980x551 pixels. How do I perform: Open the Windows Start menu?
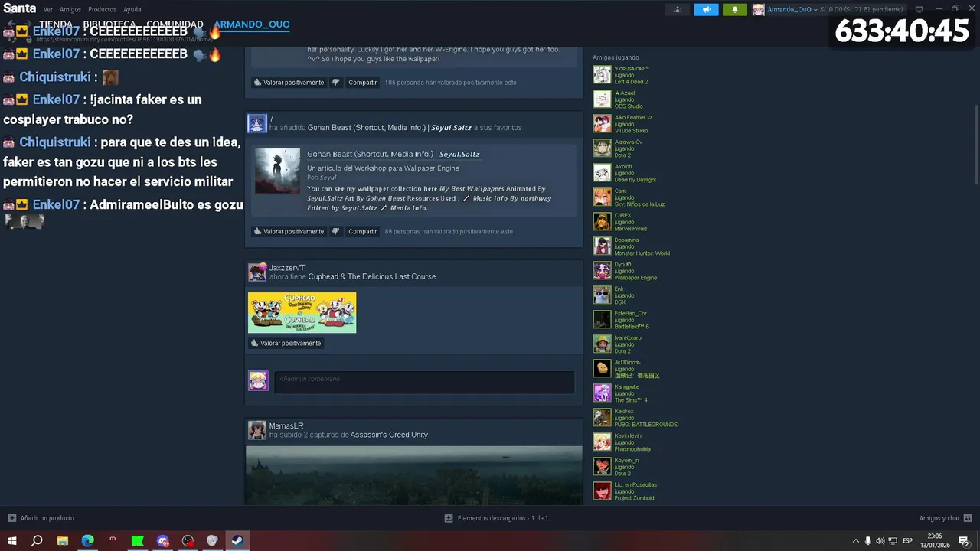12,540
